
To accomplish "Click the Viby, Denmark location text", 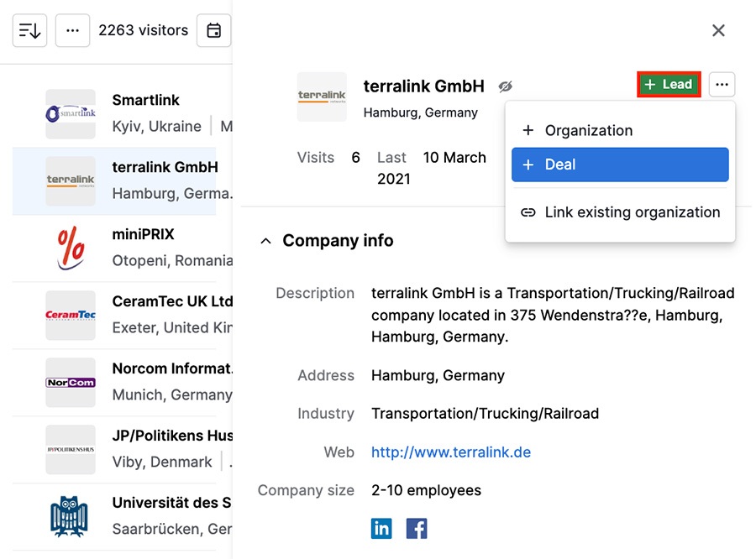I will (162, 462).
